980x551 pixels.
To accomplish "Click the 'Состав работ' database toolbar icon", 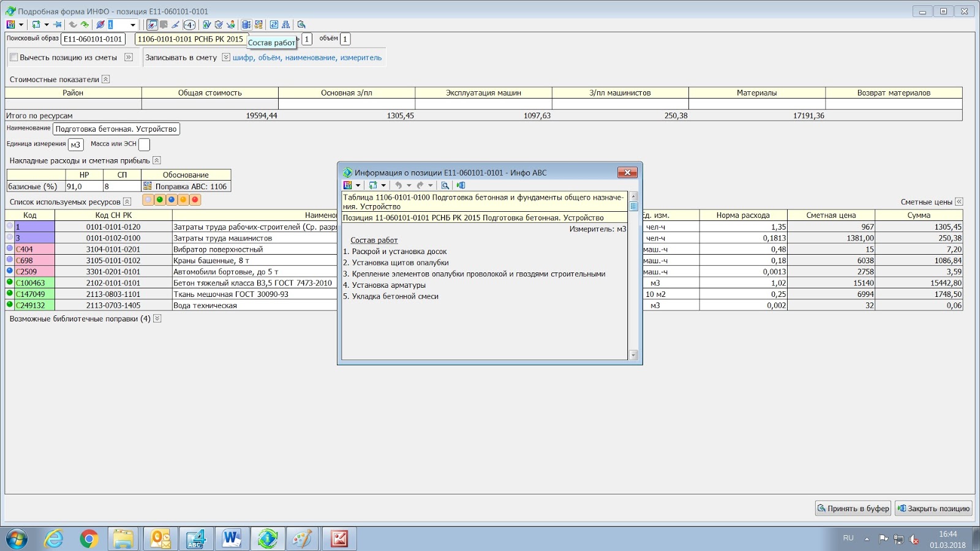I will 246,24.
